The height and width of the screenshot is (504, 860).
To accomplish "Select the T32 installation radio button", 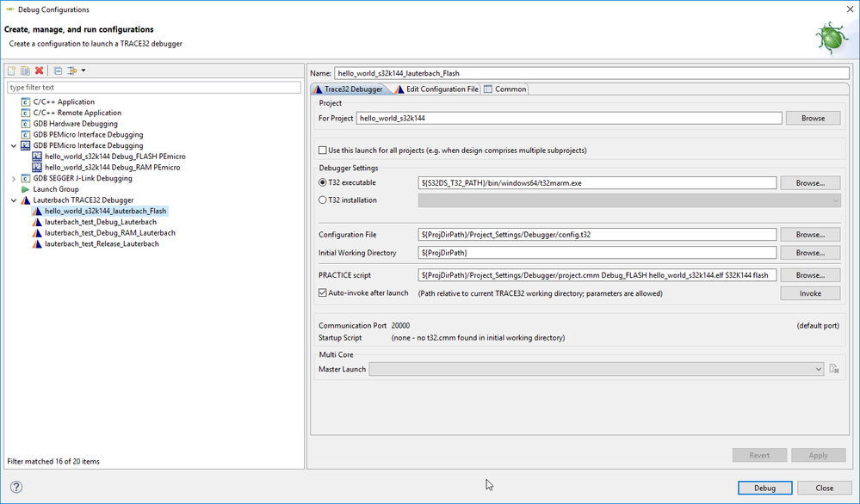I will pyautogui.click(x=323, y=200).
